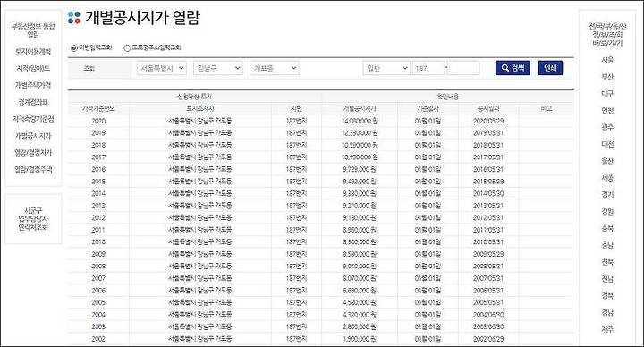Click price cell 12,330,000 원
644x347 pixels.
360,133
